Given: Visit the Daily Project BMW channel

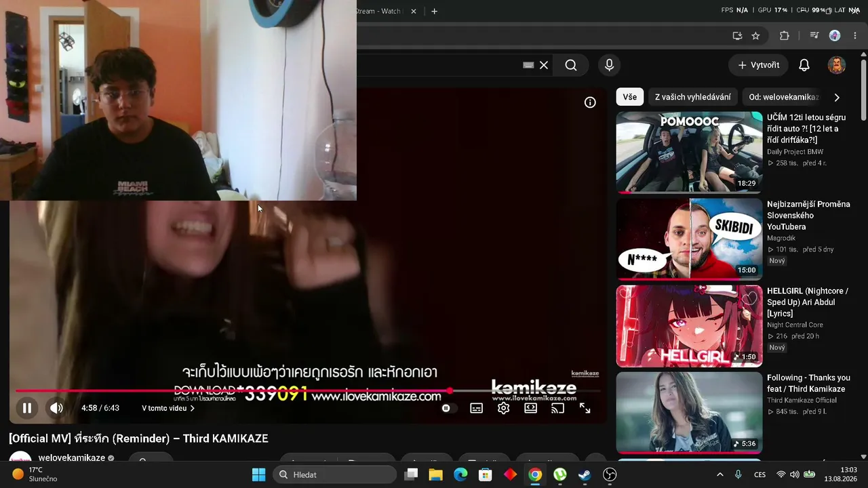Looking at the screenshot, I should pos(795,152).
